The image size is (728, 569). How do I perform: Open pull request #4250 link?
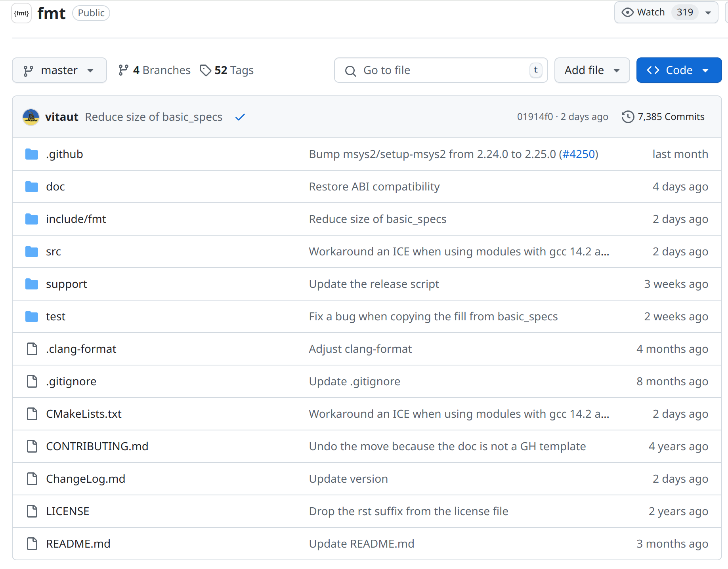[579, 154]
